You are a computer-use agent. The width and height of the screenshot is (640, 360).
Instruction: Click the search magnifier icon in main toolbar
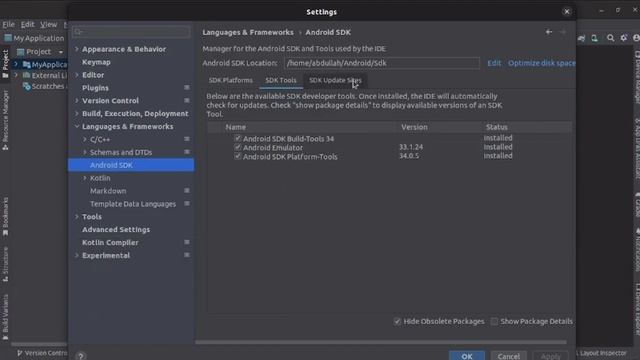click(610, 38)
